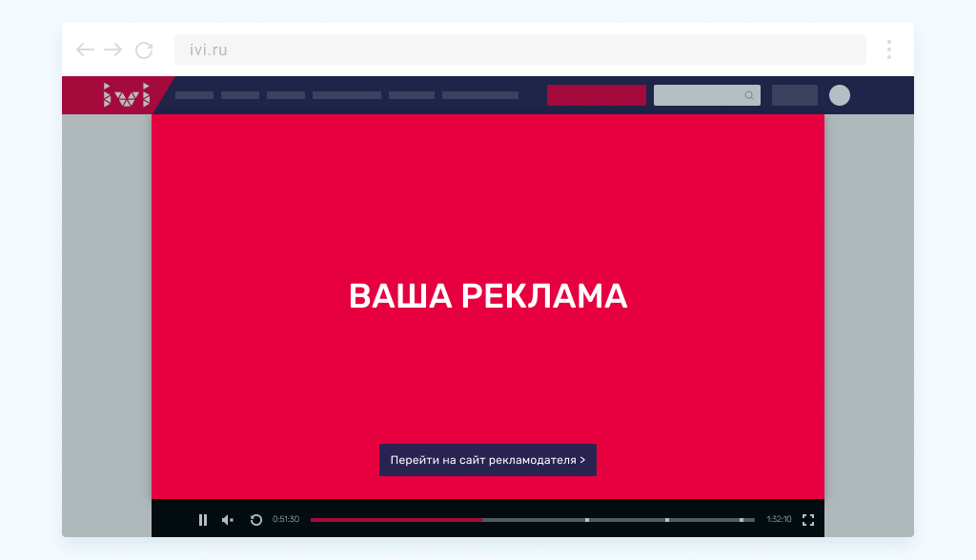Toggle the muted sound icon
The image size is (976, 560).
[228, 520]
